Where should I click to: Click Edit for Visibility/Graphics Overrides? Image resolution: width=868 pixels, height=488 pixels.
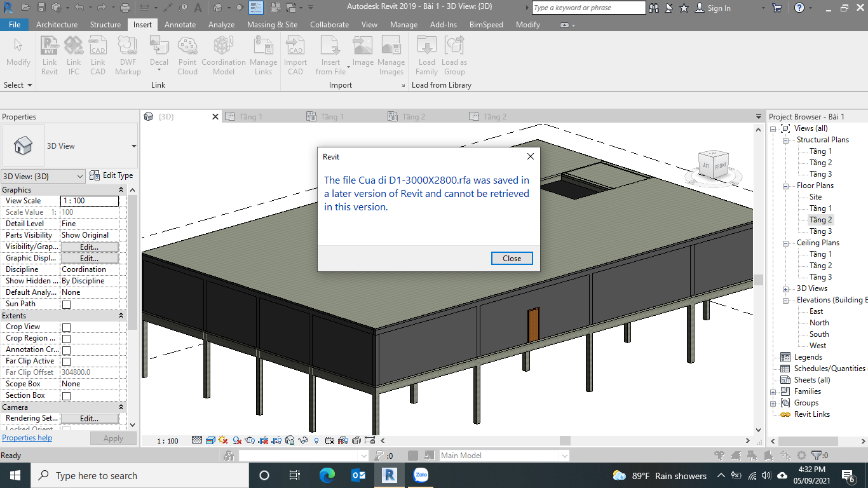[x=89, y=247]
